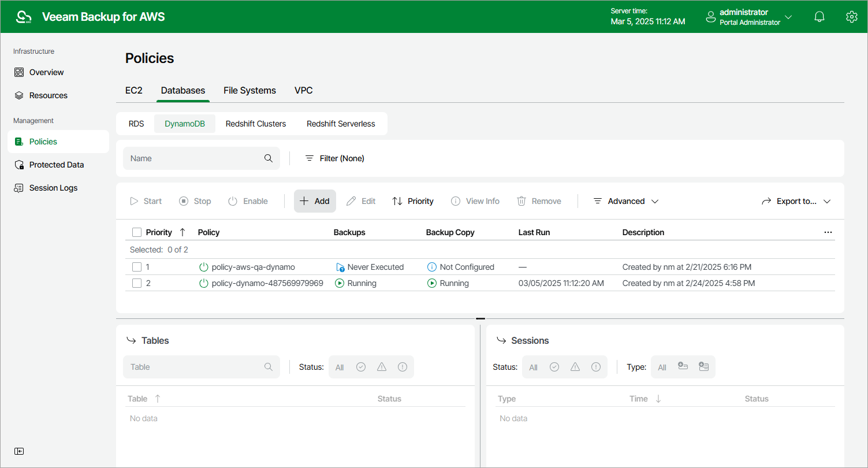This screenshot has width=868, height=468.
Task: Click the Table search input field
Action: 193,367
